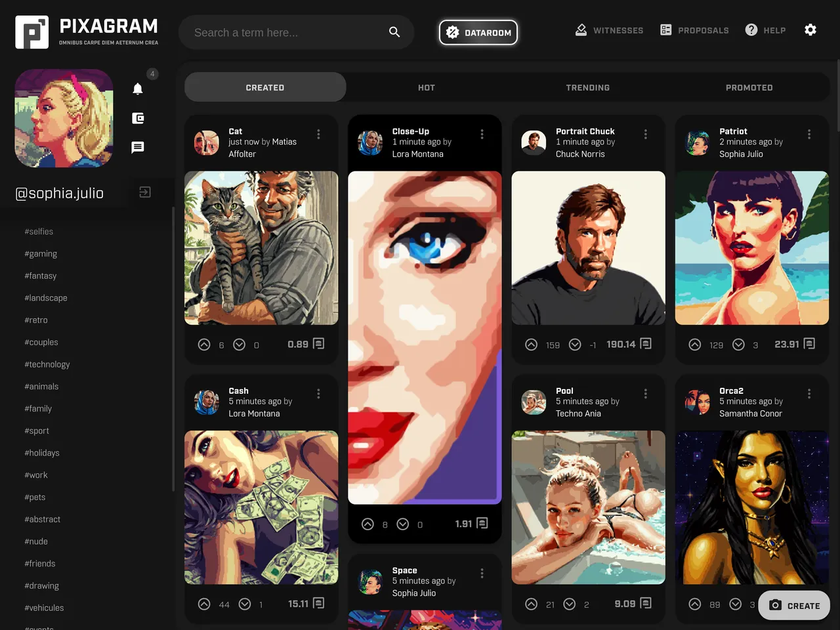Open the Orca2 post options menu
840x630 pixels.
click(808, 394)
